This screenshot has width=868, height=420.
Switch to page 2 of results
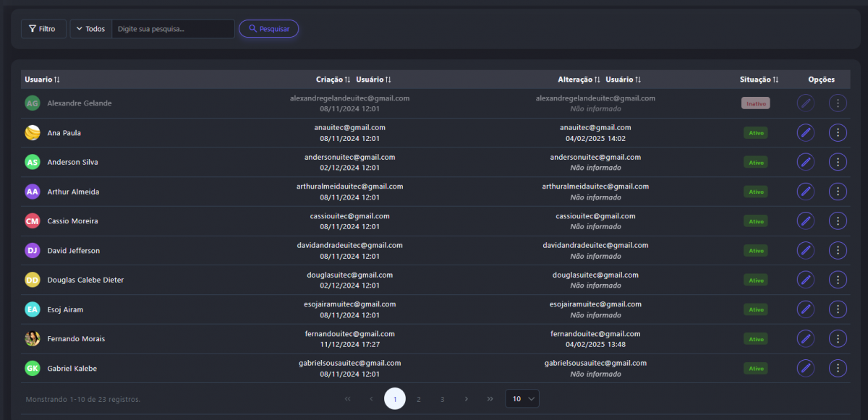tap(419, 399)
